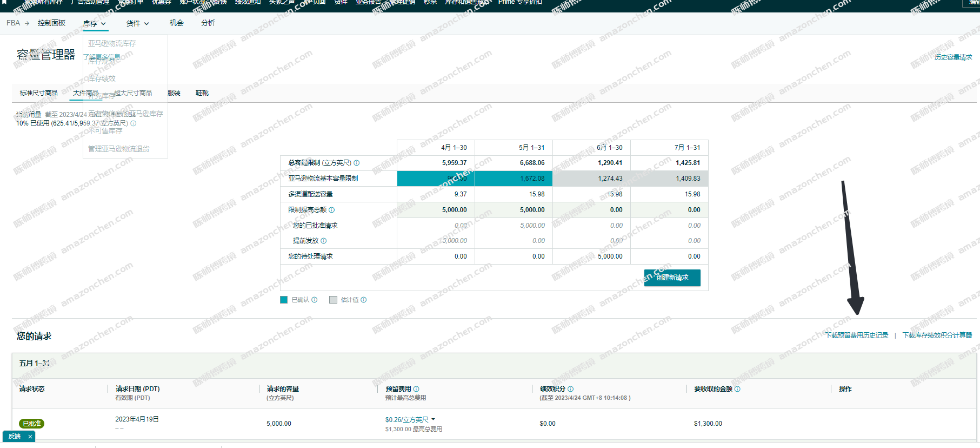Open the 分析 menu item
This screenshot has height=448, width=980.
point(208,23)
